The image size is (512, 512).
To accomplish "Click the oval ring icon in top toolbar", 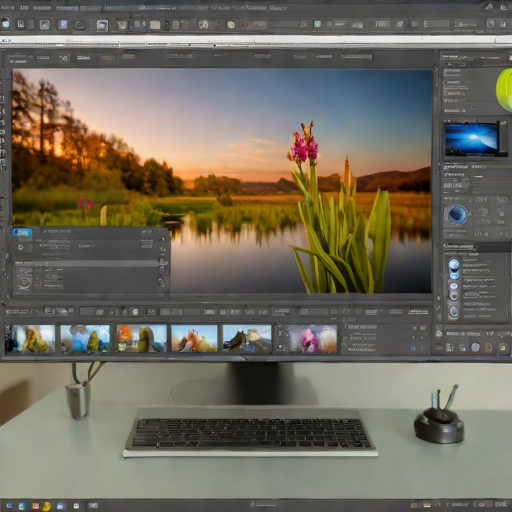I will point(80,25).
